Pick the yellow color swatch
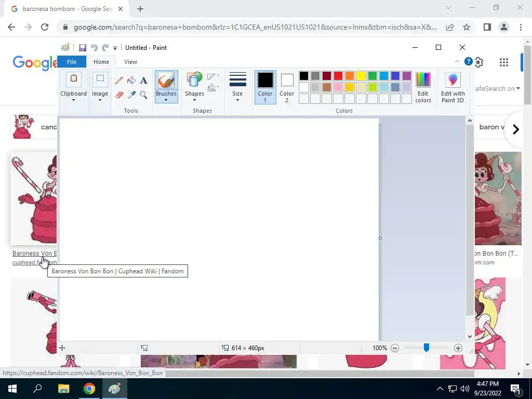 tap(361, 76)
